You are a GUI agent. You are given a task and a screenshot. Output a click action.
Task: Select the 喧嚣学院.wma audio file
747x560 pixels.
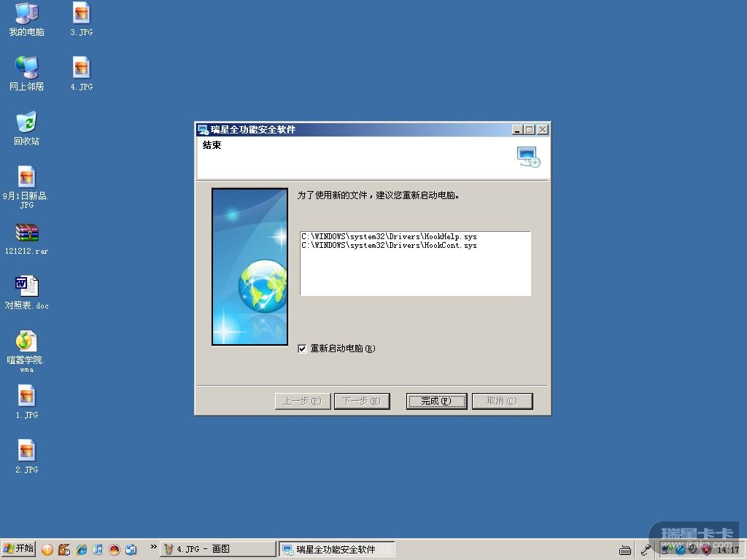tap(27, 351)
